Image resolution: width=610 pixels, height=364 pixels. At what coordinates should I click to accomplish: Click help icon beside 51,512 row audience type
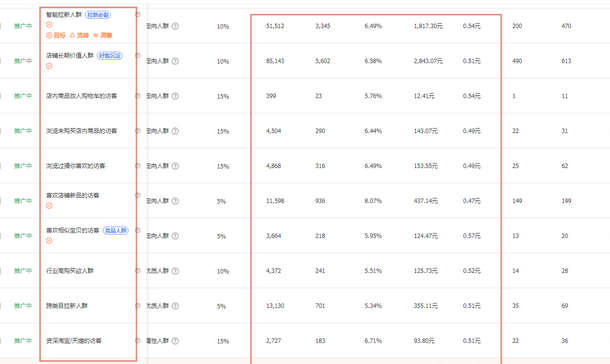click(175, 26)
